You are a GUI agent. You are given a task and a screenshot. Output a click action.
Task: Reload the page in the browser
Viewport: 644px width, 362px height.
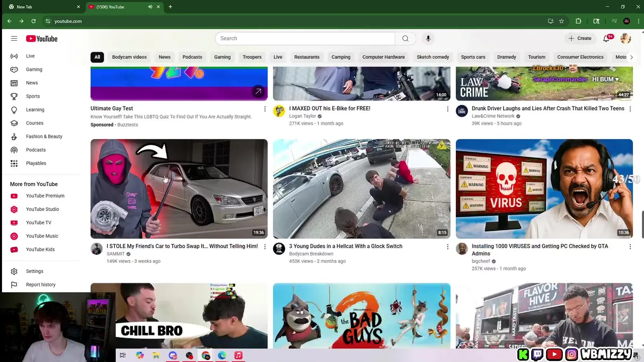coord(33,21)
